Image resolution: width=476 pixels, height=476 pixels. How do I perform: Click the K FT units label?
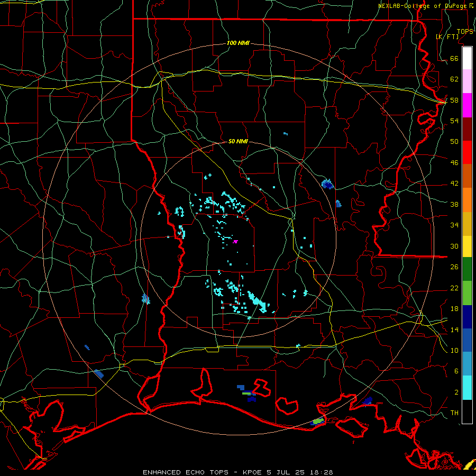[x=447, y=36]
